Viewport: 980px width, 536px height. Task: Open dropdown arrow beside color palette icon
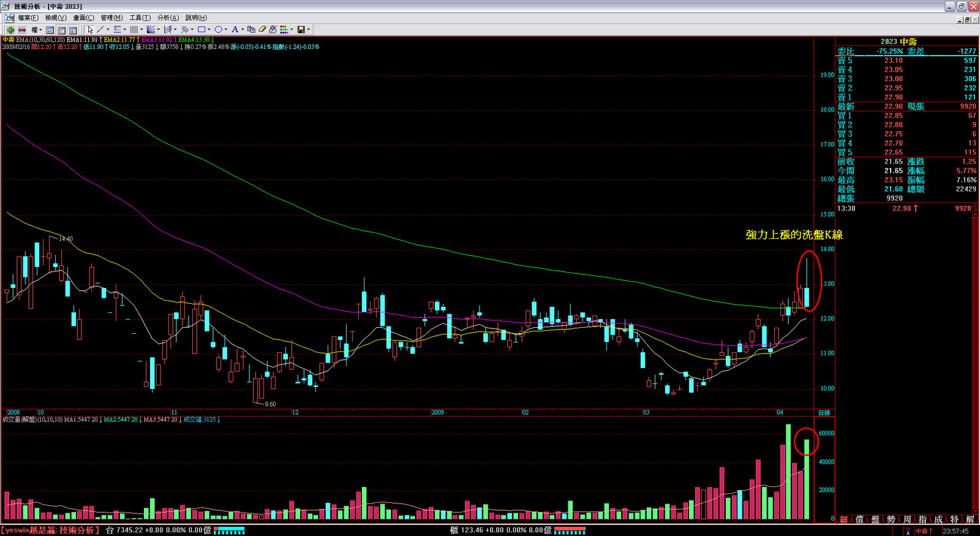pos(292,29)
